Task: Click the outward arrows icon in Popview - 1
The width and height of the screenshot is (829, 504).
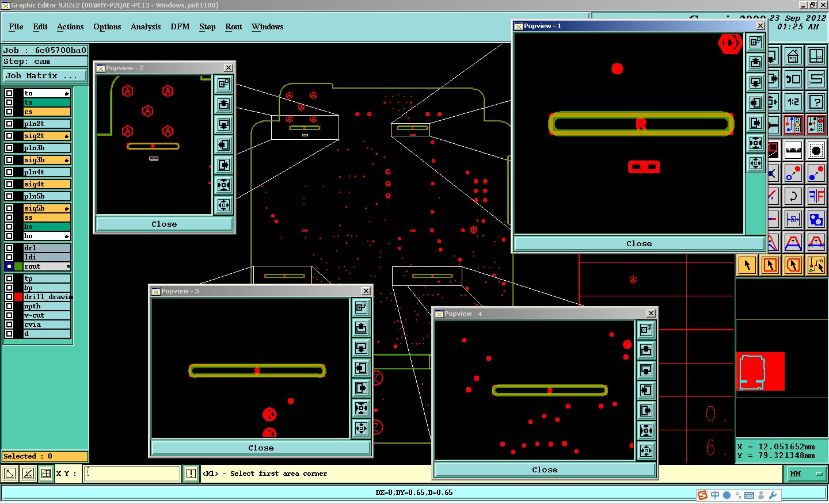Action: [756, 163]
